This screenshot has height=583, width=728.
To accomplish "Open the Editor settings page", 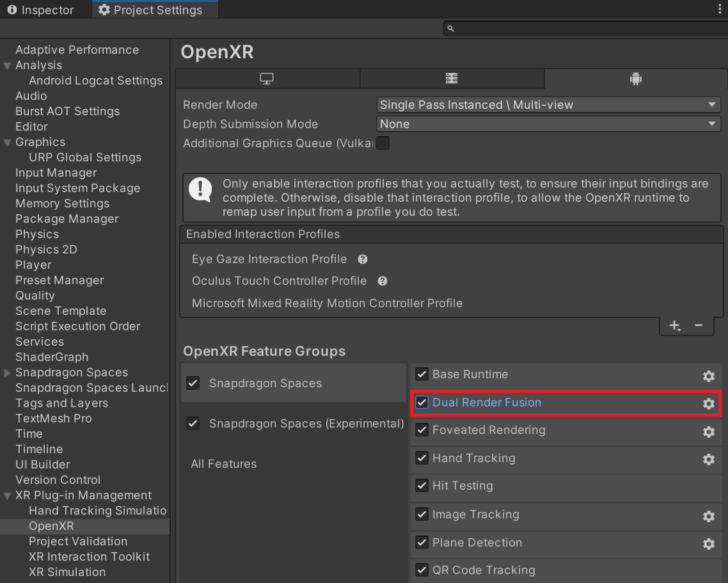I will [31, 126].
